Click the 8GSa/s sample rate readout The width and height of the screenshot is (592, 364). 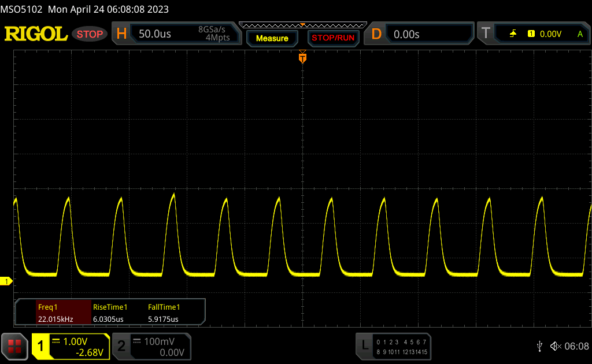(x=212, y=29)
